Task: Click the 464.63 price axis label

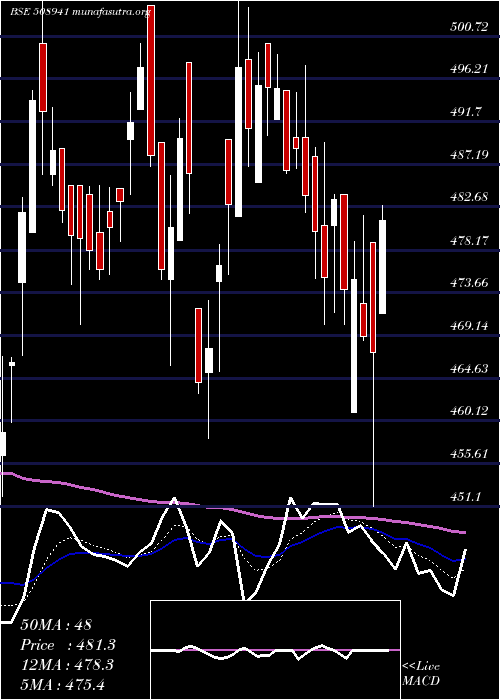Action: coord(469,369)
